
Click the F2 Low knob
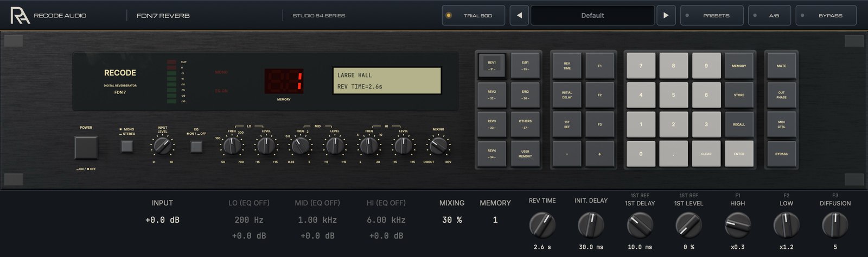(x=786, y=225)
